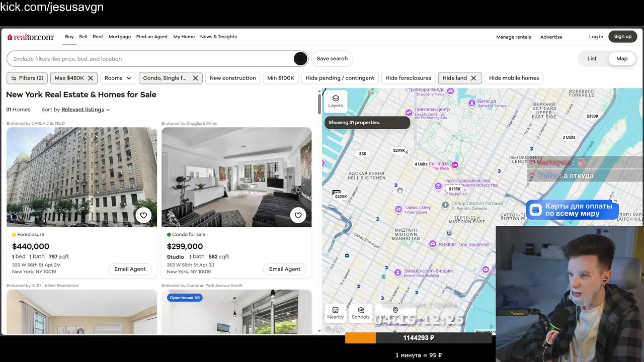Show Nearby places on map
The image size is (644, 362).
click(x=336, y=313)
